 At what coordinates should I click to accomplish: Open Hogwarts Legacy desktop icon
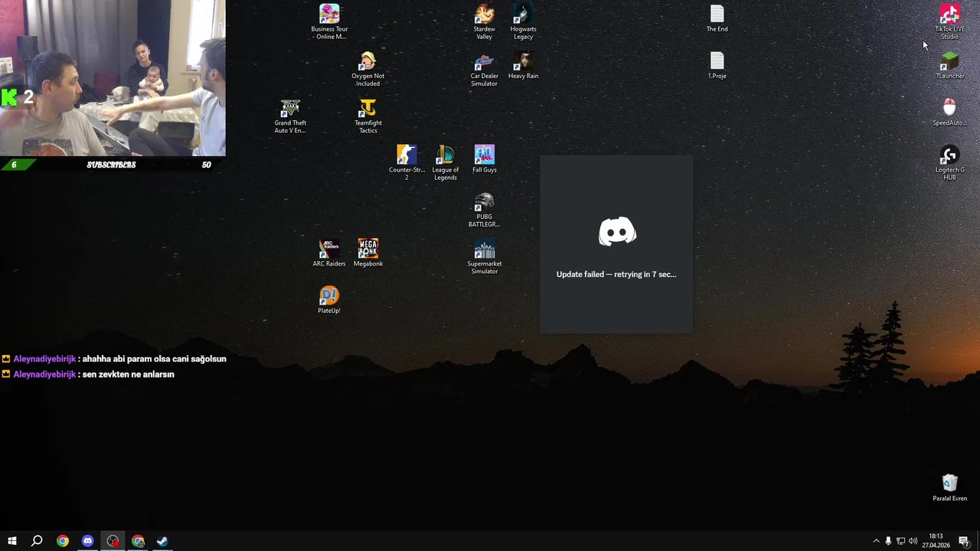pos(523,22)
